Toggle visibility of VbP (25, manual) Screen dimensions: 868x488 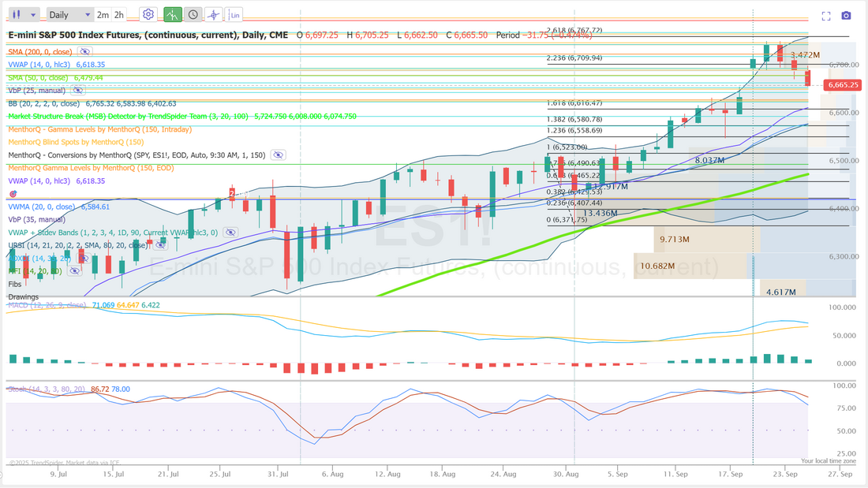(77, 91)
